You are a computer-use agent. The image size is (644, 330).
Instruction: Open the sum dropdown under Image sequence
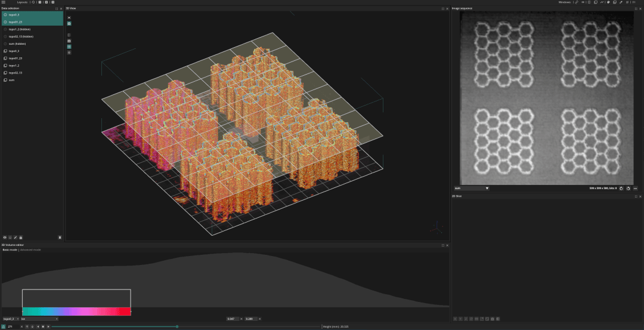tap(471, 188)
